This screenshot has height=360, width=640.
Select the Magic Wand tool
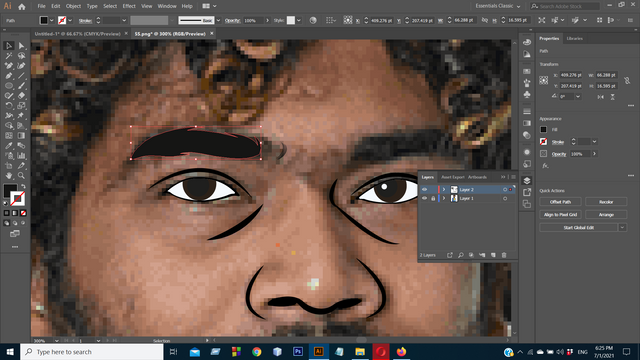pos(9,56)
